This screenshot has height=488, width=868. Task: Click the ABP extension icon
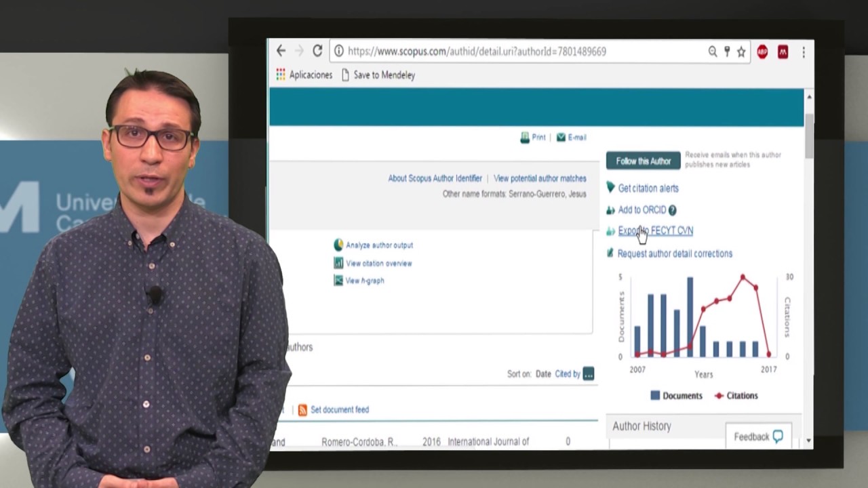click(762, 52)
